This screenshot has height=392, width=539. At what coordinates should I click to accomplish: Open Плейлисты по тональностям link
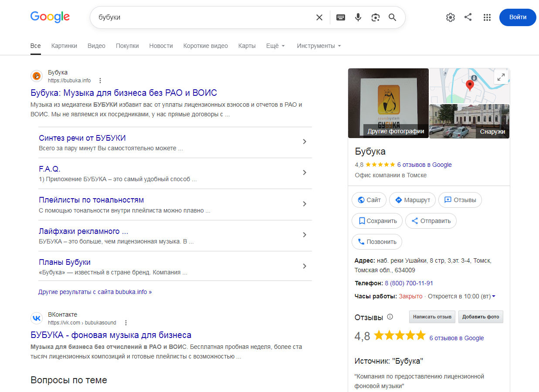click(91, 200)
